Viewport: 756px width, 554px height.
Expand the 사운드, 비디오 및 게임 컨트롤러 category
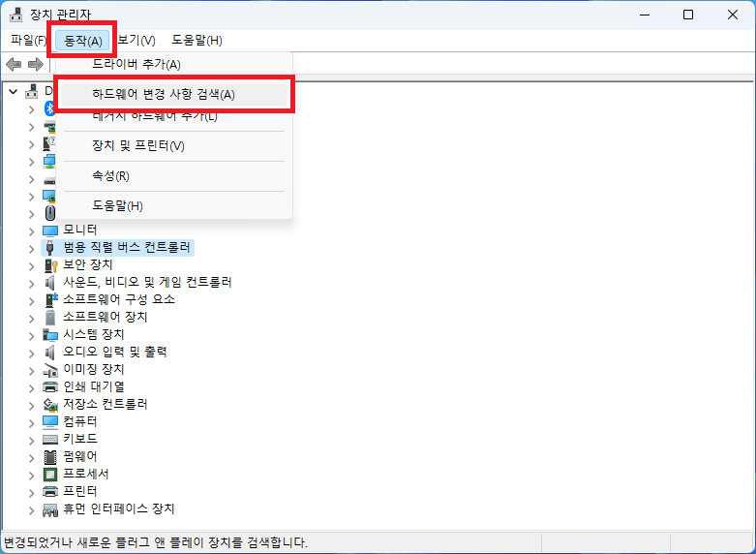click(x=31, y=284)
